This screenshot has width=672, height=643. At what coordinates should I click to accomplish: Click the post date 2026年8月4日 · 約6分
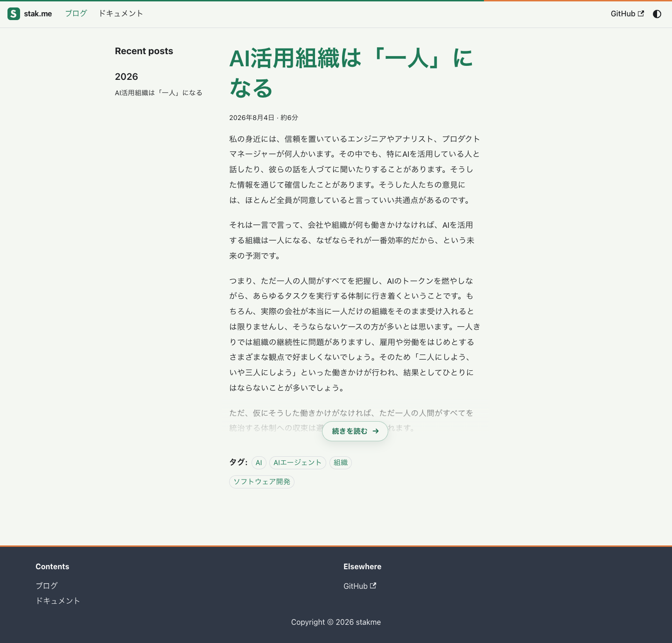264,118
